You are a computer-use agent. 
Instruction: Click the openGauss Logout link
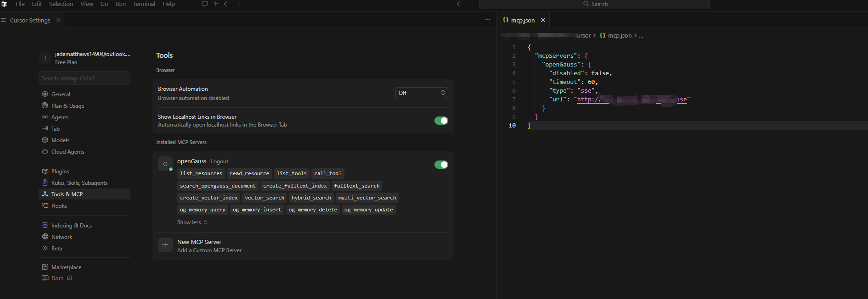220,161
